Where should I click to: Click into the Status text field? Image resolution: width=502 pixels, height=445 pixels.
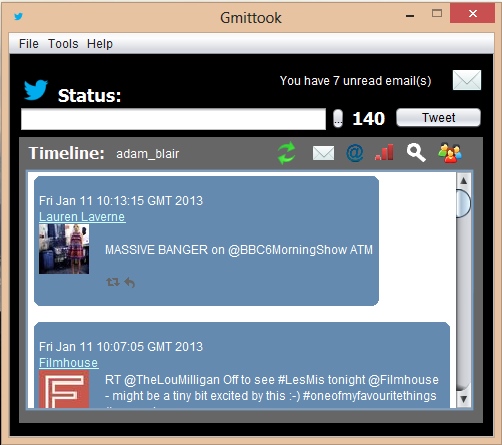[x=173, y=119]
